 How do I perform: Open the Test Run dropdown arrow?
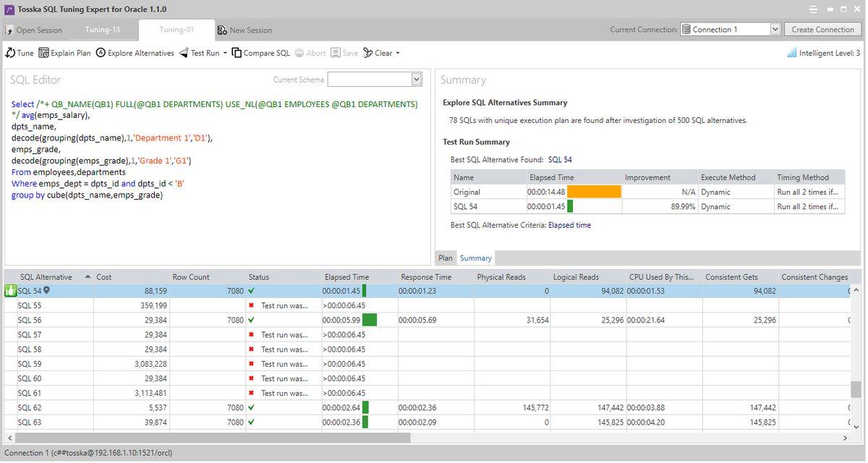click(x=225, y=54)
